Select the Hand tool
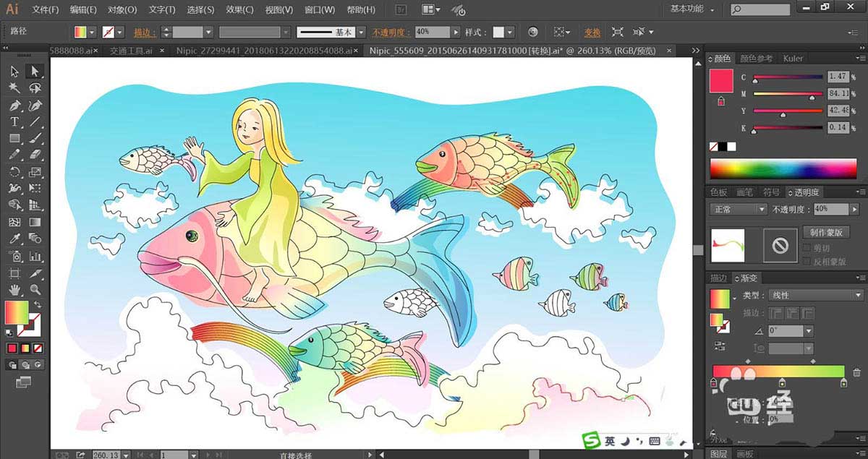 tap(14, 291)
